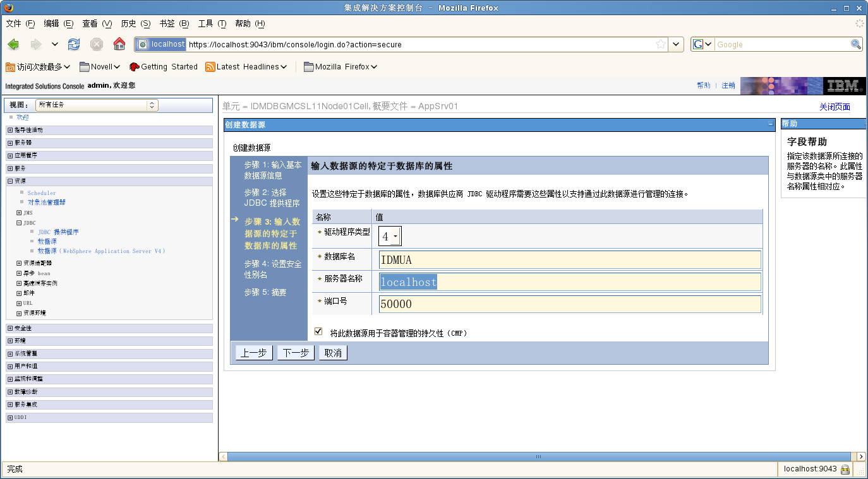
Task: Click the search magnifier icon
Action: [x=856, y=44]
